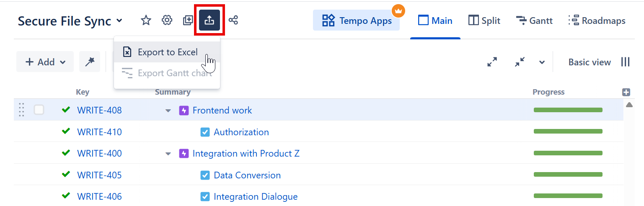
Task: Tick the checkbox for WRITE-408 row
Action: pos(39,110)
